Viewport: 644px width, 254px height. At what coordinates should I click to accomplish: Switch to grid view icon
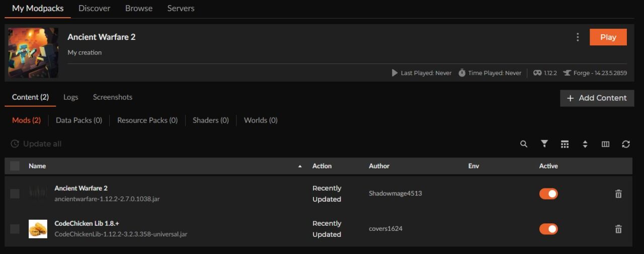click(x=565, y=144)
